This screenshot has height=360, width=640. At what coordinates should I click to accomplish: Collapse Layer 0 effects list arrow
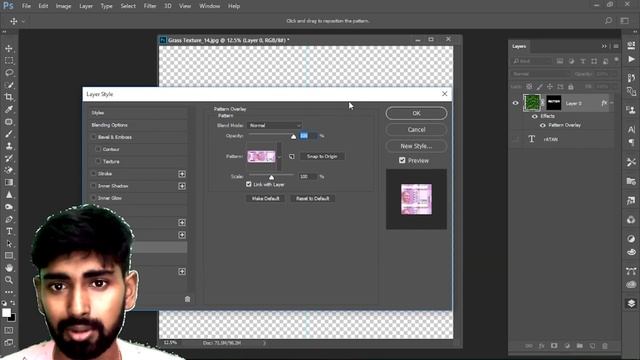tap(611, 103)
